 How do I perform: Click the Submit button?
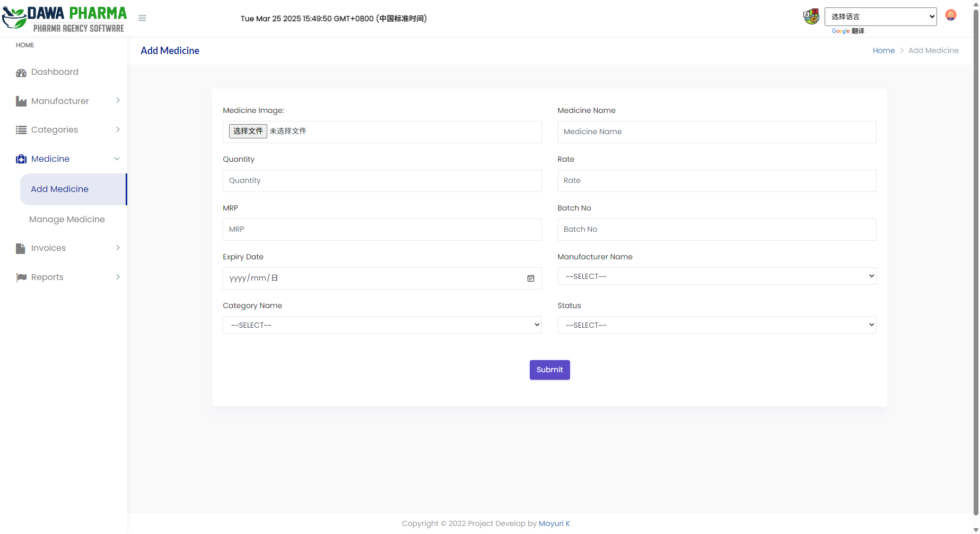coord(549,370)
